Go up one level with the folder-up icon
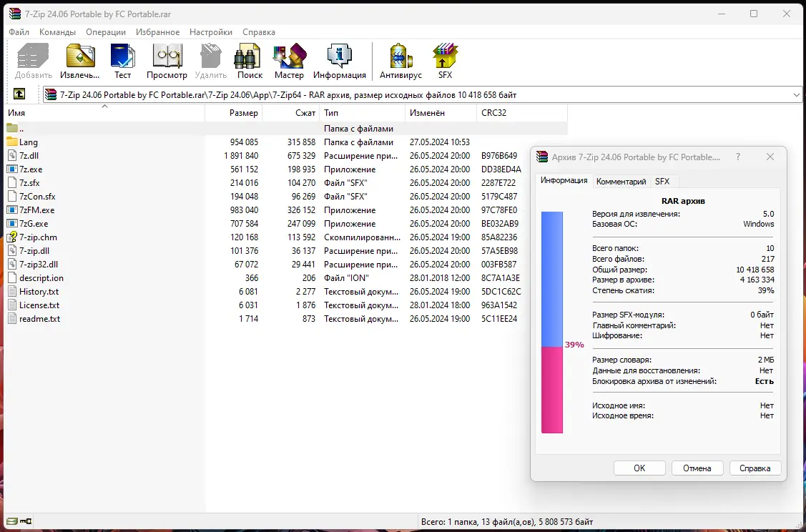 (19, 94)
